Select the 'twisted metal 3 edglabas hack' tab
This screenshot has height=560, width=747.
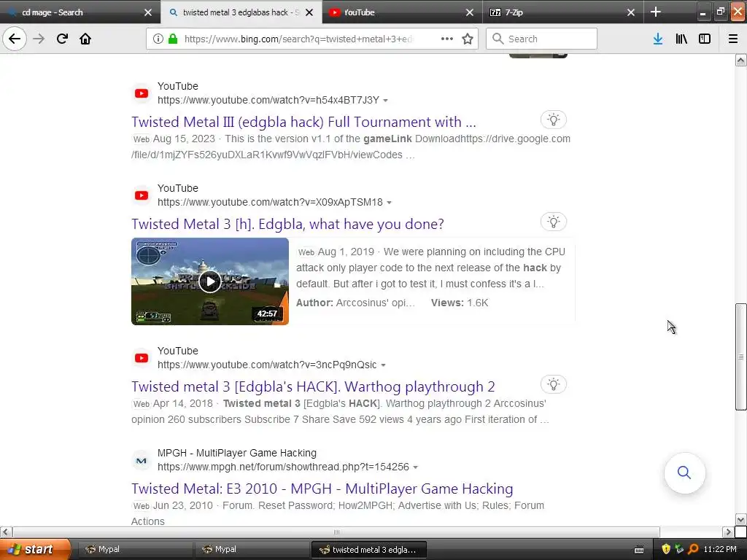233,12
